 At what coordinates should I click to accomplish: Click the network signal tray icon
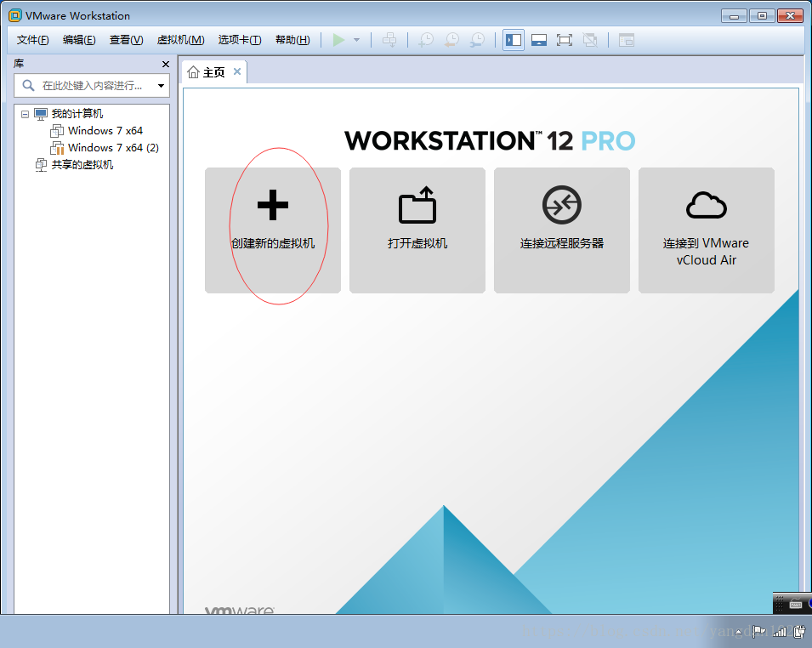780,631
